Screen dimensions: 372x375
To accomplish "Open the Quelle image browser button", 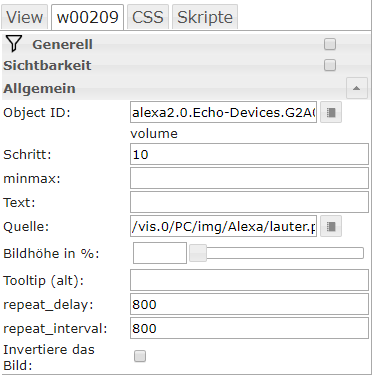I will click(331, 226).
